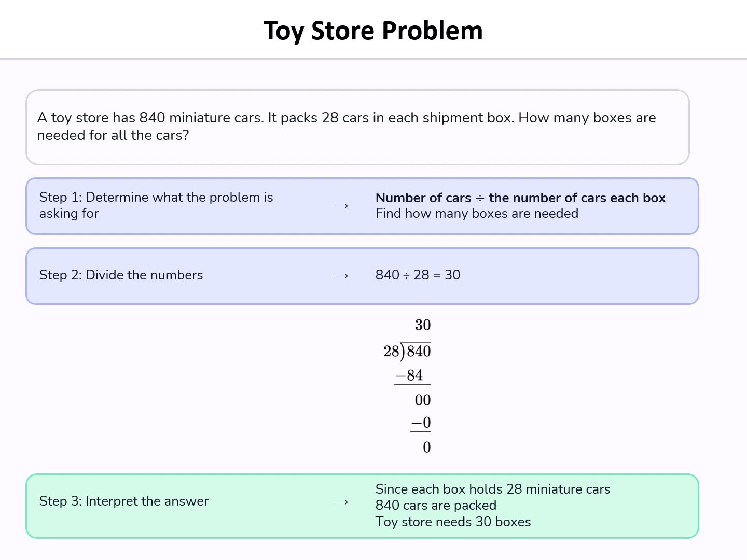Click the Toy Store Problem title
The width and height of the screenshot is (747, 560).
(373, 31)
